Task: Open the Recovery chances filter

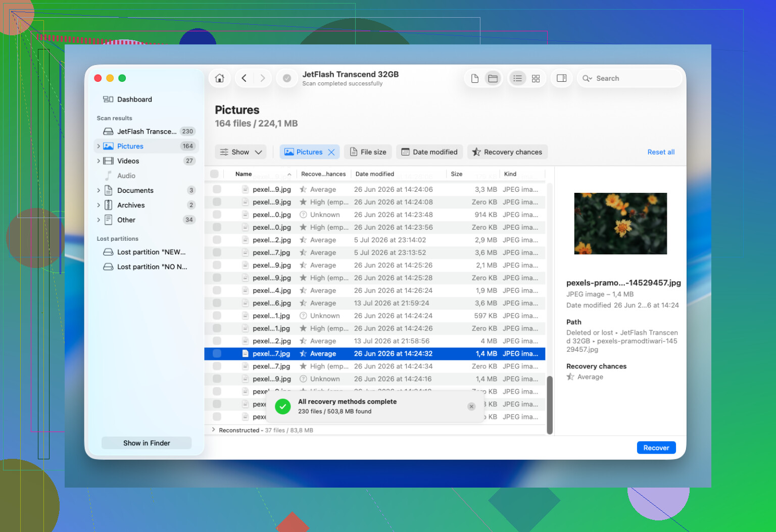Action: point(507,152)
